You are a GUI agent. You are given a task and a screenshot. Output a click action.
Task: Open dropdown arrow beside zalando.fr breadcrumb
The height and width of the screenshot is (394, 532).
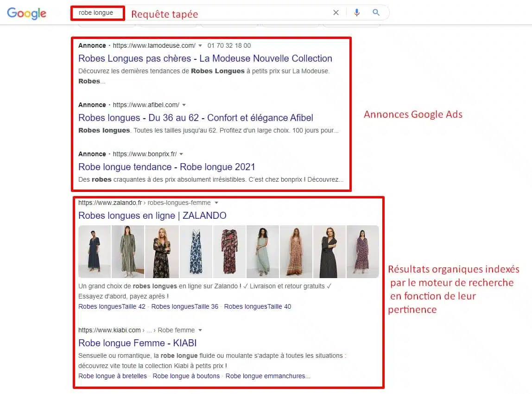click(x=216, y=203)
